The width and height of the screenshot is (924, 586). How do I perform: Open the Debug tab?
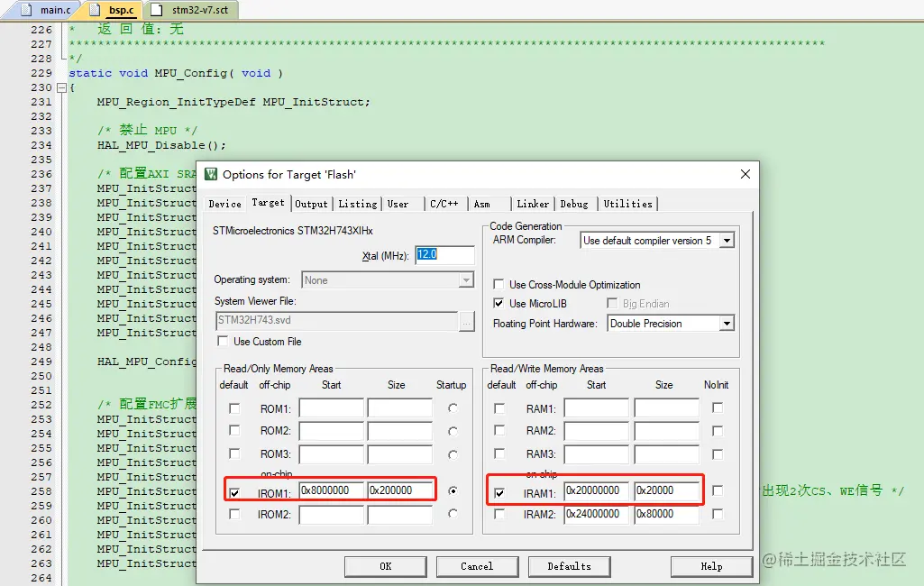(574, 204)
